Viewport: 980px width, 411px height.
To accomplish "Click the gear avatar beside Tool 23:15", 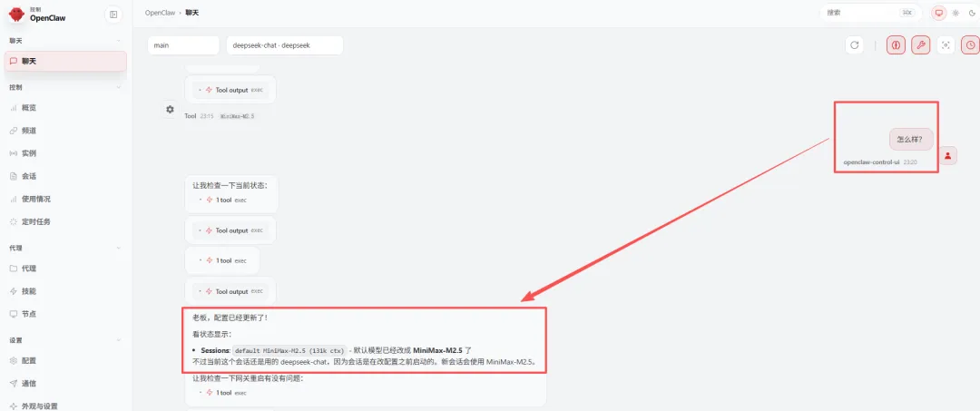I will tap(170, 109).
